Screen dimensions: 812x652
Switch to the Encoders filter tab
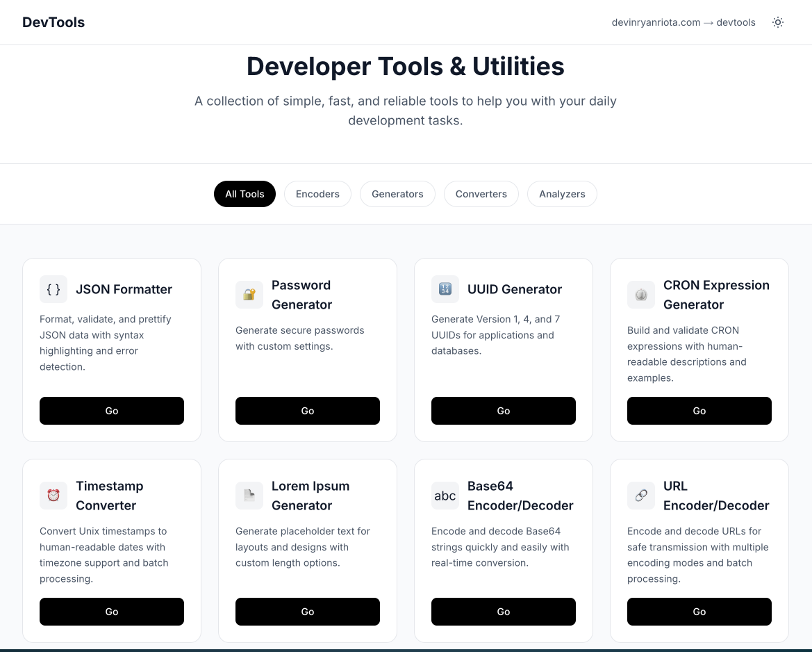pyautogui.click(x=317, y=194)
